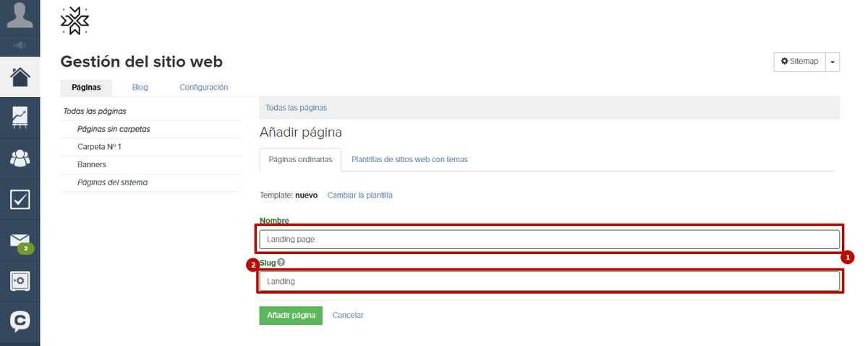Select Todas las páginas in sidebar tree

click(95, 111)
